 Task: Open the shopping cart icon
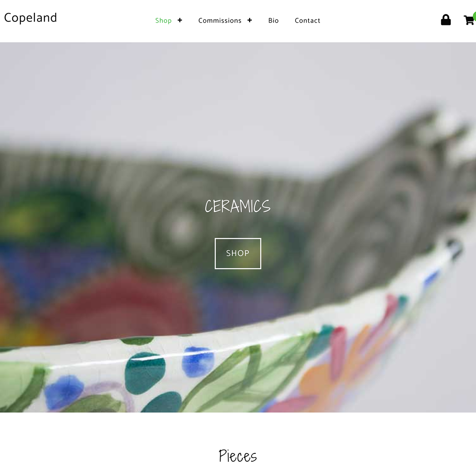[469, 20]
